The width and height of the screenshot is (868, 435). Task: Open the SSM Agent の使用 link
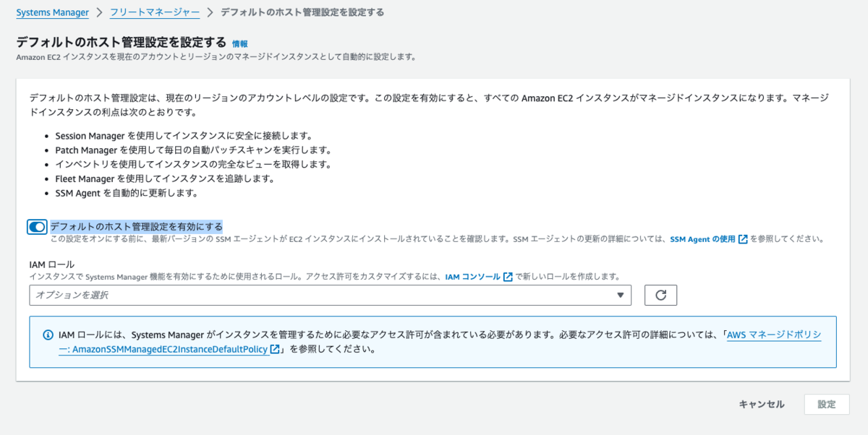(702, 239)
